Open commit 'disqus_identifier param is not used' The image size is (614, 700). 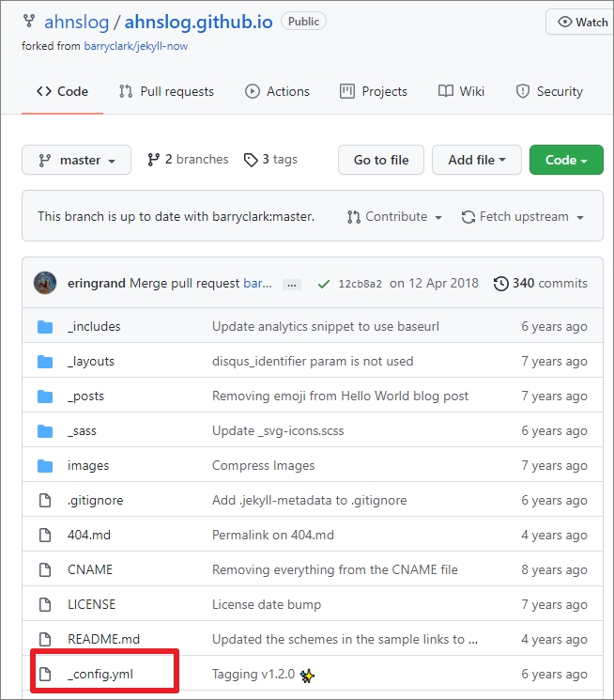[313, 362]
